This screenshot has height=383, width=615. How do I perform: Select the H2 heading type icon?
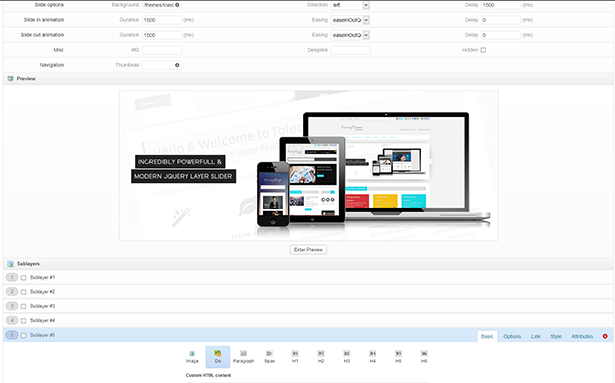(x=321, y=357)
